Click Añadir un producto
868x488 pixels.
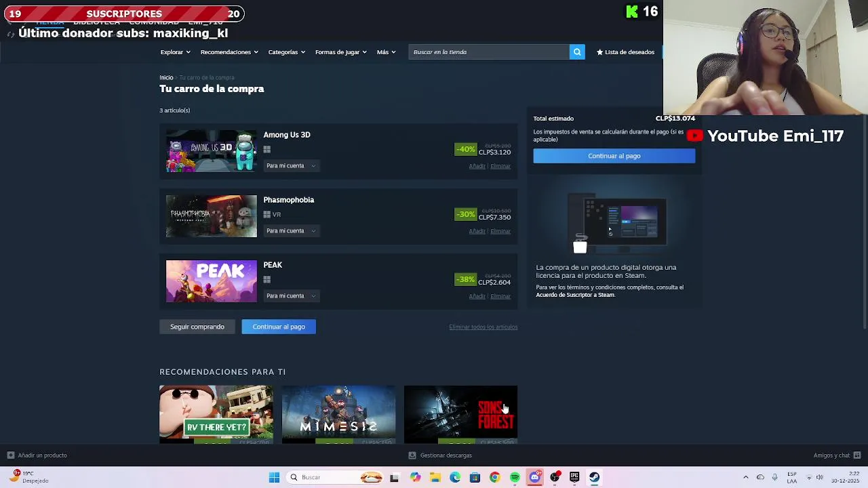point(37,455)
